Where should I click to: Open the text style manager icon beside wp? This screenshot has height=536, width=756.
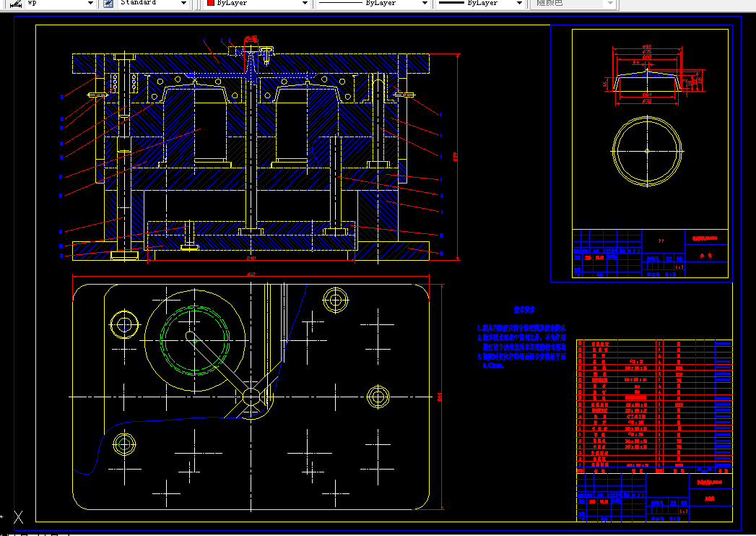(15, 4)
